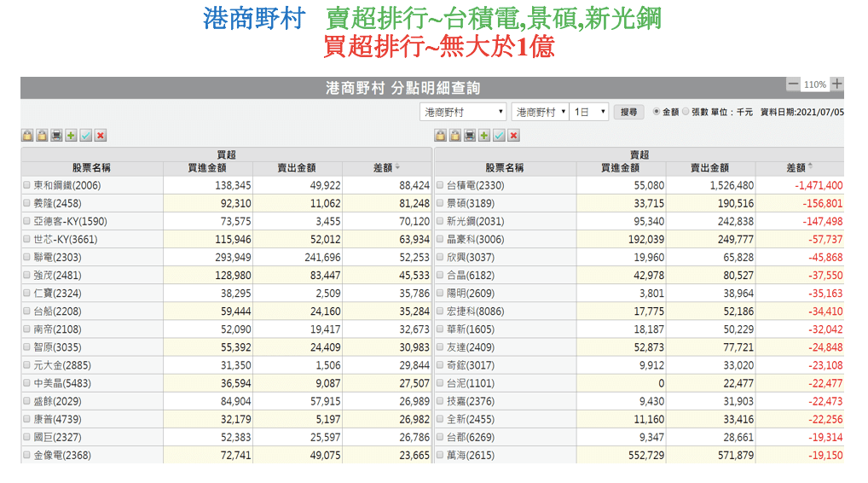This screenshot has height=483, width=868.
Task: Select the 張數 radio button
Action: click(x=686, y=112)
